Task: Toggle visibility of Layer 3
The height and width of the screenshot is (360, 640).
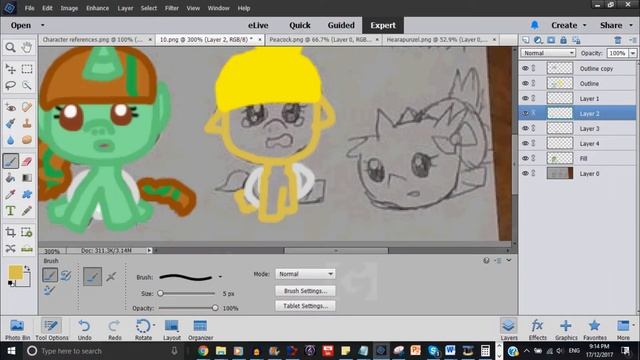Action: point(525,128)
